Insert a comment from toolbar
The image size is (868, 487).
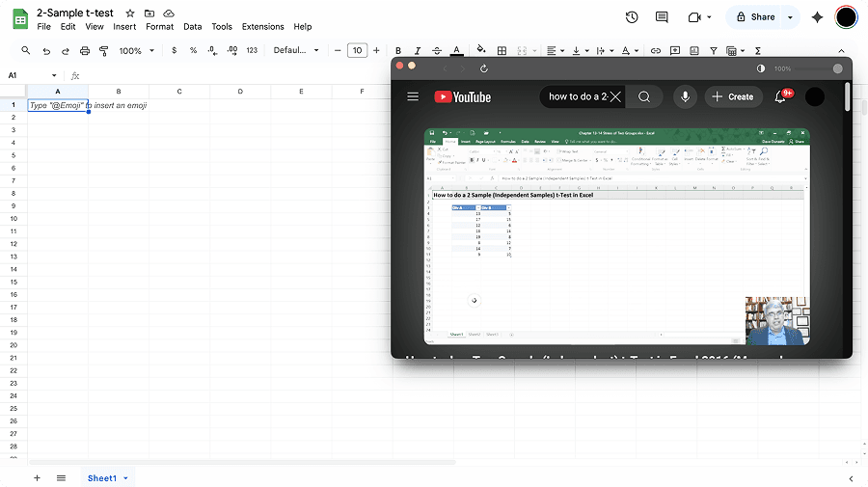tap(675, 51)
